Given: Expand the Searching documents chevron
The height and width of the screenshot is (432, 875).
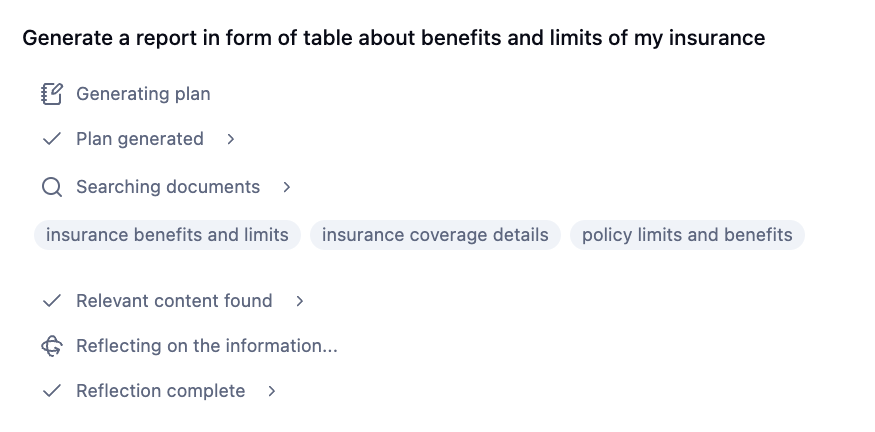Looking at the screenshot, I should click(x=287, y=187).
